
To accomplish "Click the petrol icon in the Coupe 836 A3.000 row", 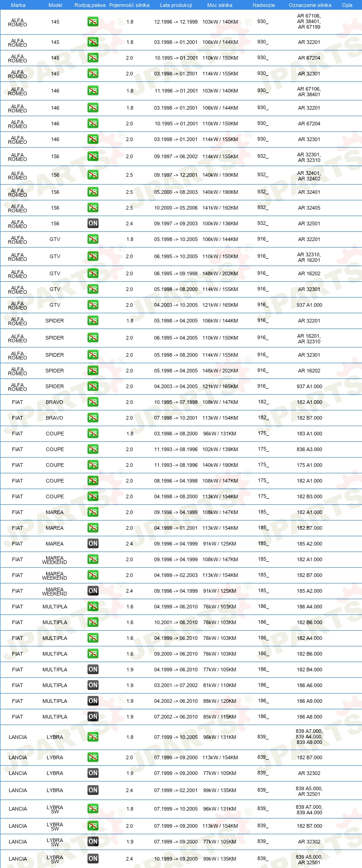I will (x=93, y=449).
